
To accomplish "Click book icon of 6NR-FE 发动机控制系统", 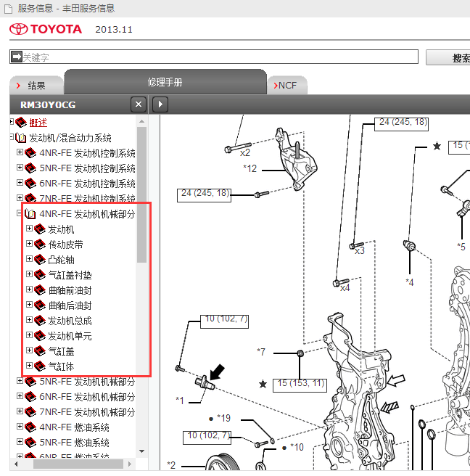I will click(30, 184).
